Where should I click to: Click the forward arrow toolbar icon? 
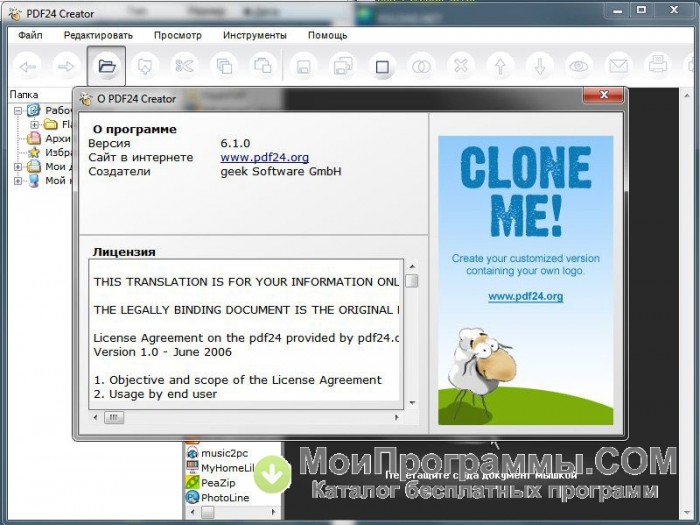[x=66, y=67]
